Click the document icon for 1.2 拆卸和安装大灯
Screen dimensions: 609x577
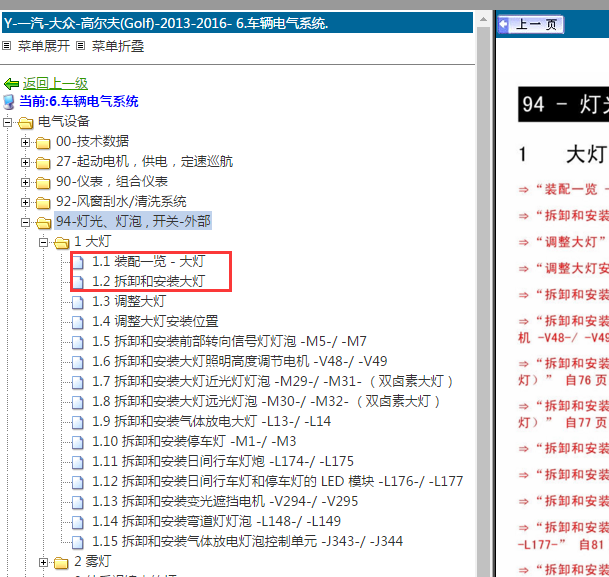coord(78,282)
